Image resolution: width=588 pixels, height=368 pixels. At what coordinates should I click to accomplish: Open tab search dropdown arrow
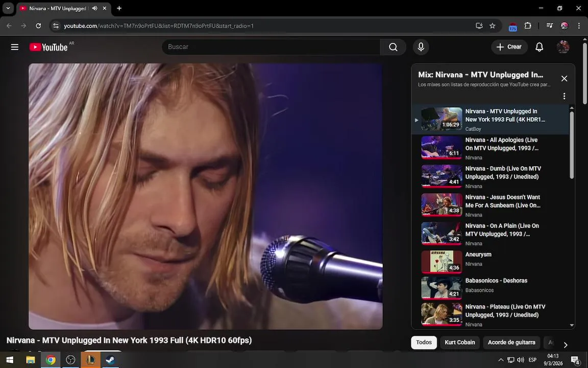(8, 8)
